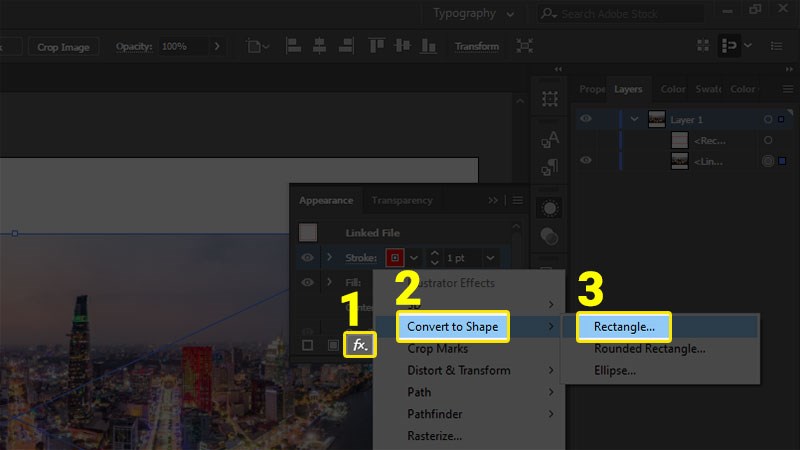This screenshot has height=450, width=800.
Task: Open the Appearance panel dock icon
Action: 550,208
